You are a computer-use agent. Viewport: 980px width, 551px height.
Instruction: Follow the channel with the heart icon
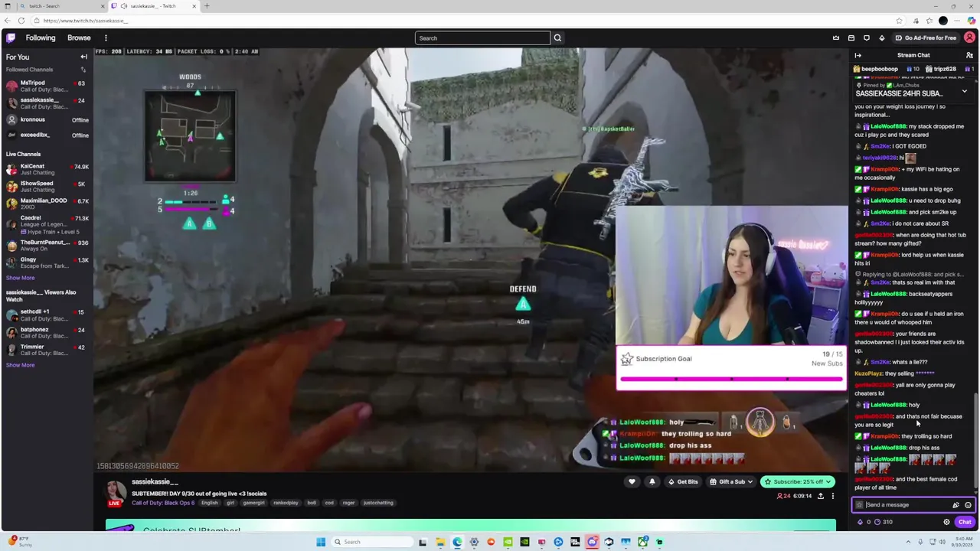(x=632, y=481)
